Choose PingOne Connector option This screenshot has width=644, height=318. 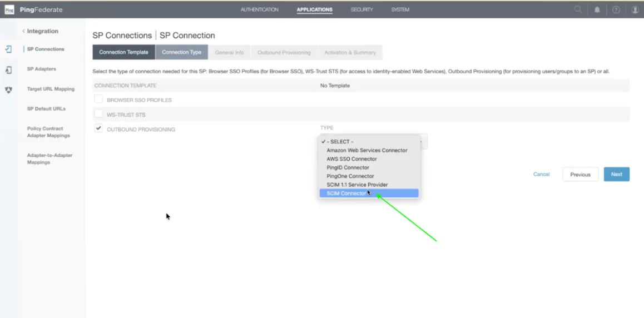369,176
